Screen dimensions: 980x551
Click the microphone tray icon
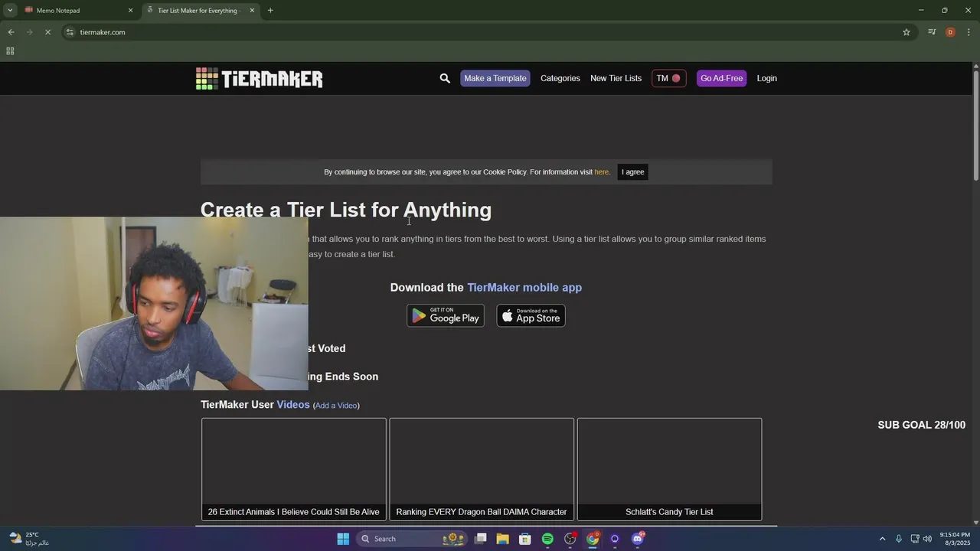click(899, 539)
